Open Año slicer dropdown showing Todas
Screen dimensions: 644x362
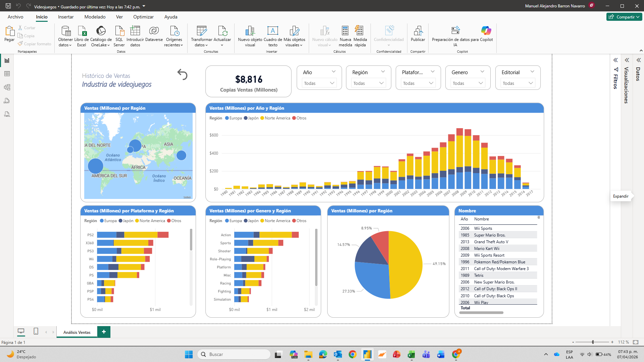click(319, 83)
